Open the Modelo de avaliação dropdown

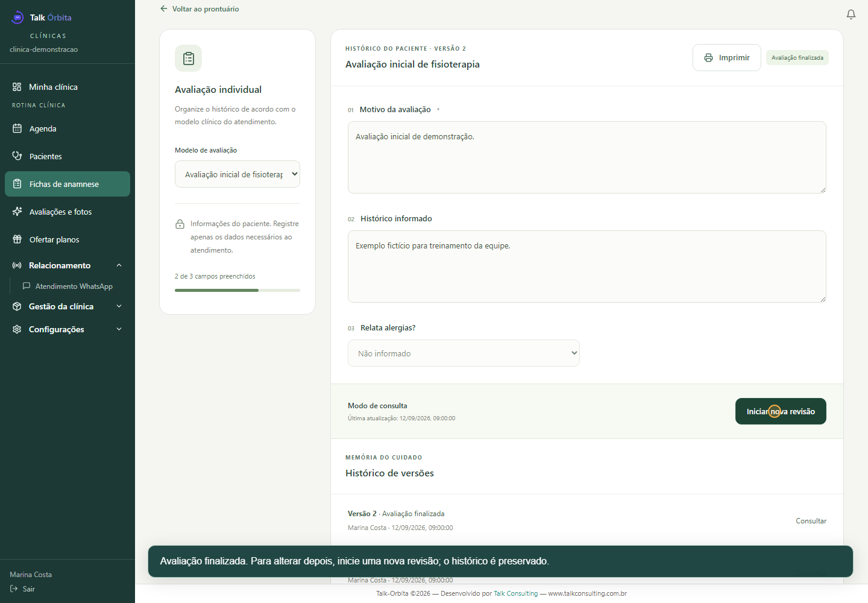237,174
